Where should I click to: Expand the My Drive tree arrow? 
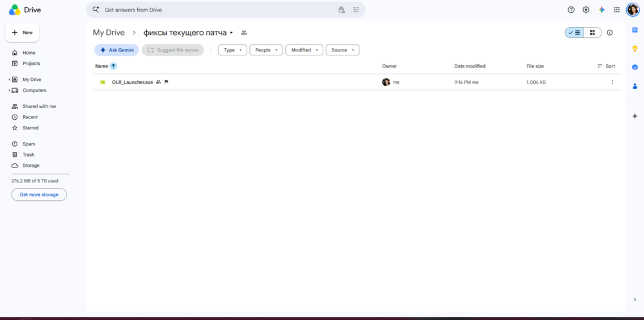9,80
